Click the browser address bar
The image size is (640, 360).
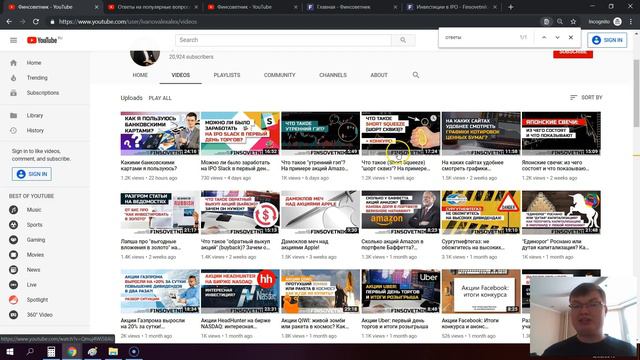[x=294, y=22]
